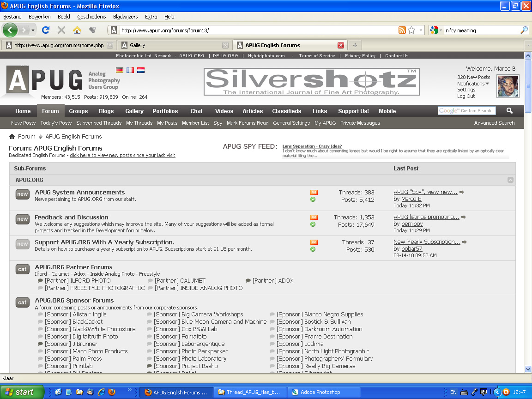Image resolution: width=532 pixels, height=399 pixels.
Task: Click the cat icon for APUG.ORG Sponsor Forums
Action: tap(22, 302)
